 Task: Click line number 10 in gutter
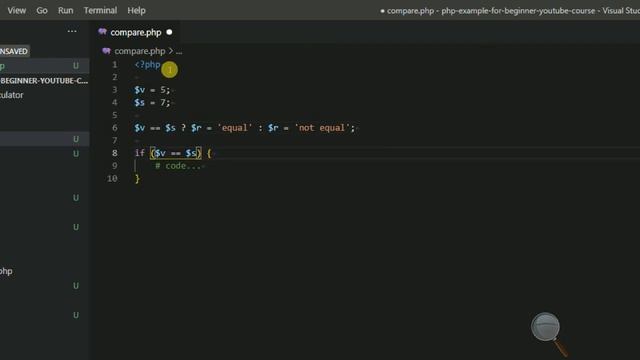point(112,178)
